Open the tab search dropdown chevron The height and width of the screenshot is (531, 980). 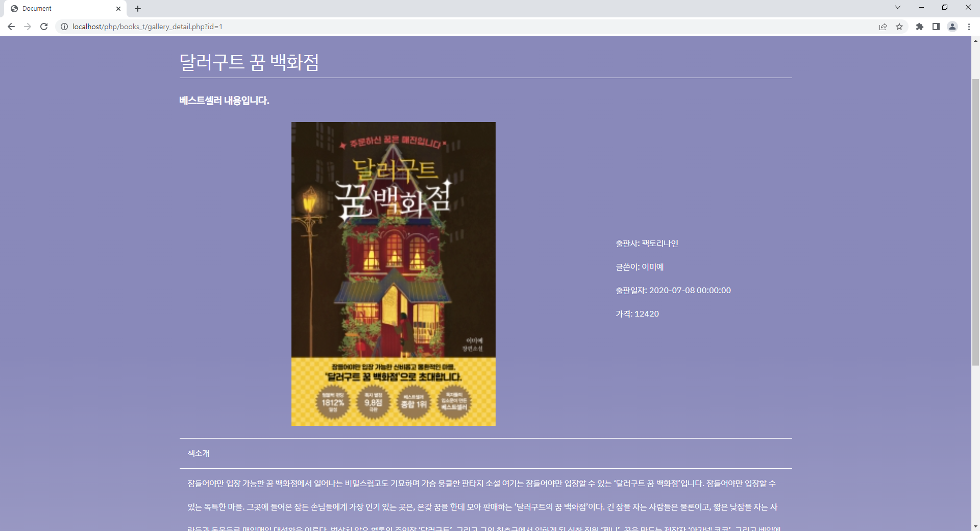(898, 7)
